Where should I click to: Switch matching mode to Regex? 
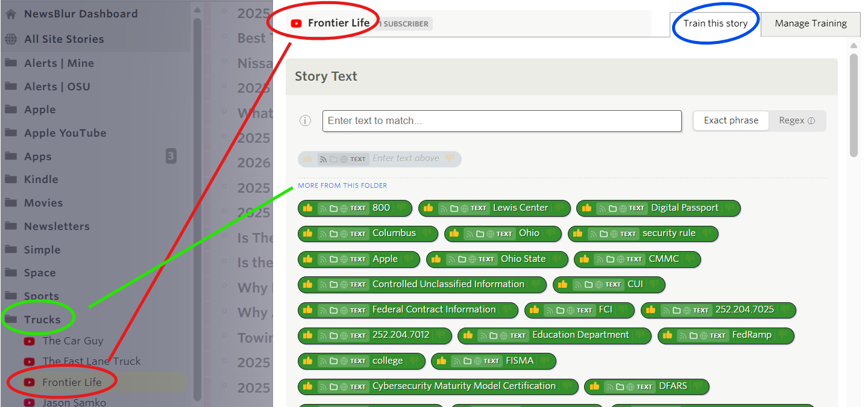796,120
